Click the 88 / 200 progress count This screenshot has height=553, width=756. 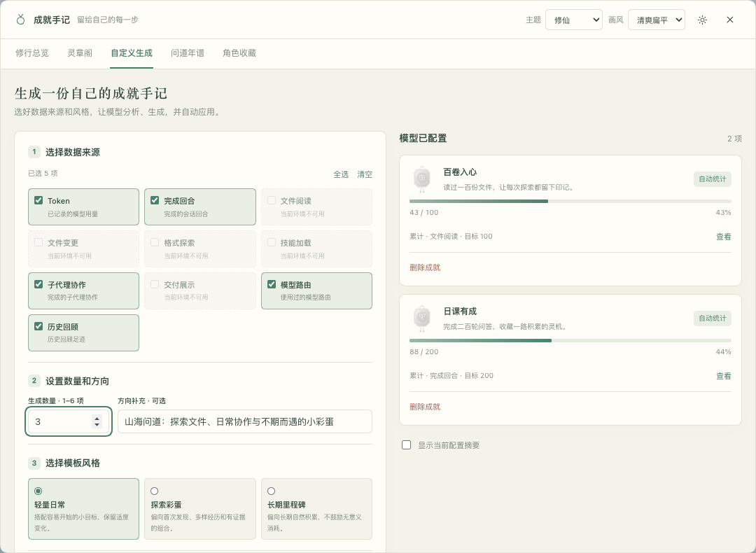(423, 351)
